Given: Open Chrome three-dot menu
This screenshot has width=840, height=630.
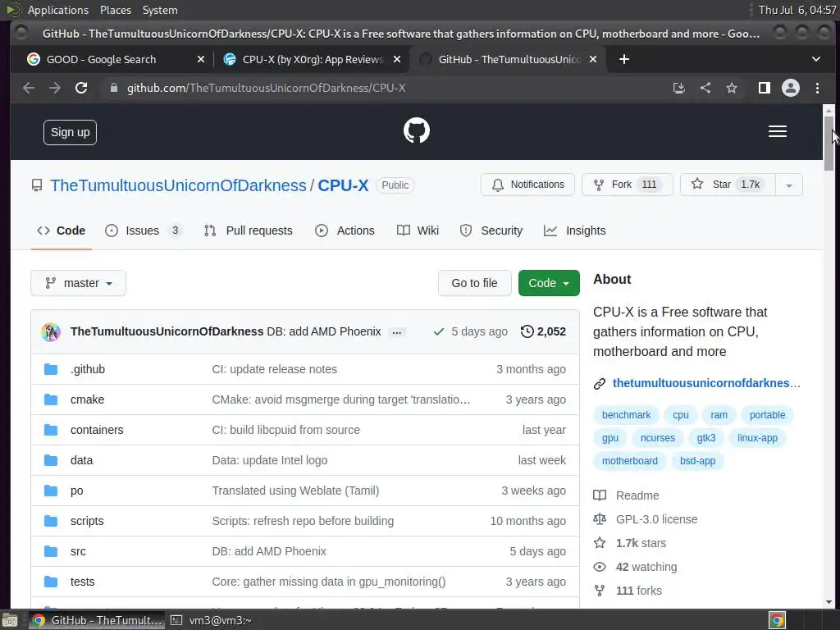Looking at the screenshot, I should point(817,88).
